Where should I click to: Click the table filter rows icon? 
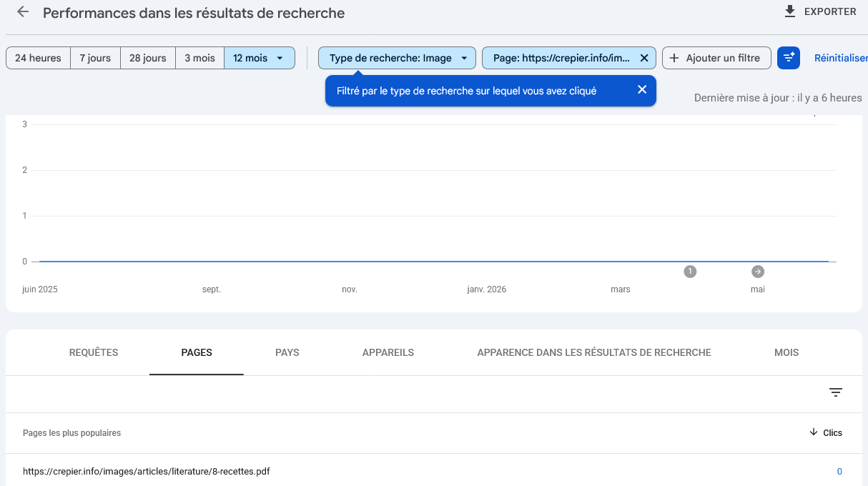pyautogui.click(x=836, y=392)
